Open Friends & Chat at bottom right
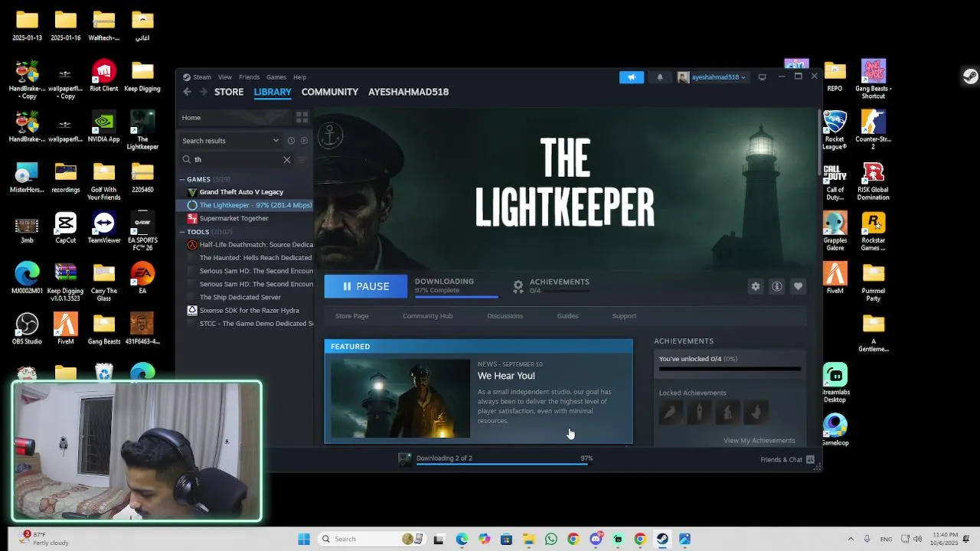 pyautogui.click(x=787, y=459)
